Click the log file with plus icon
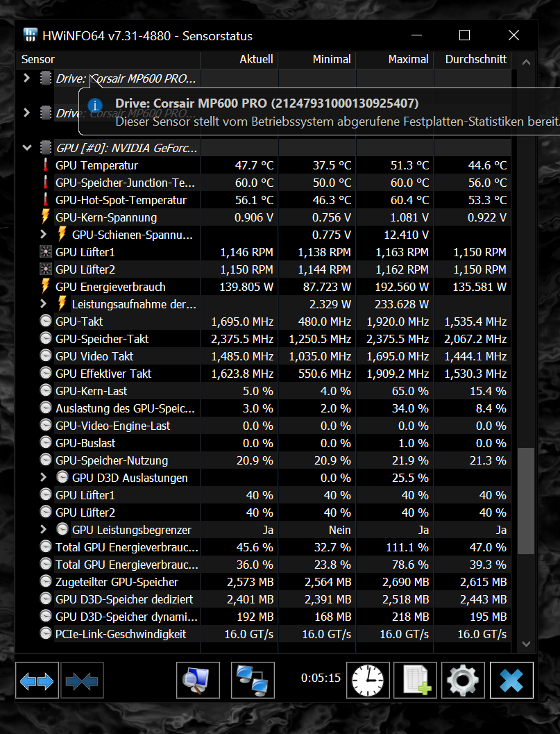Image resolution: width=560 pixels, height=734 pixels. click(x=416, y=681)
